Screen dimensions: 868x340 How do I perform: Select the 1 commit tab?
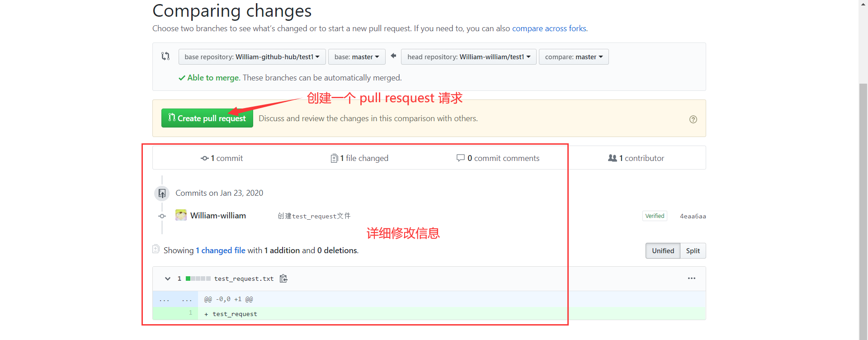click(x=222, y=158)
